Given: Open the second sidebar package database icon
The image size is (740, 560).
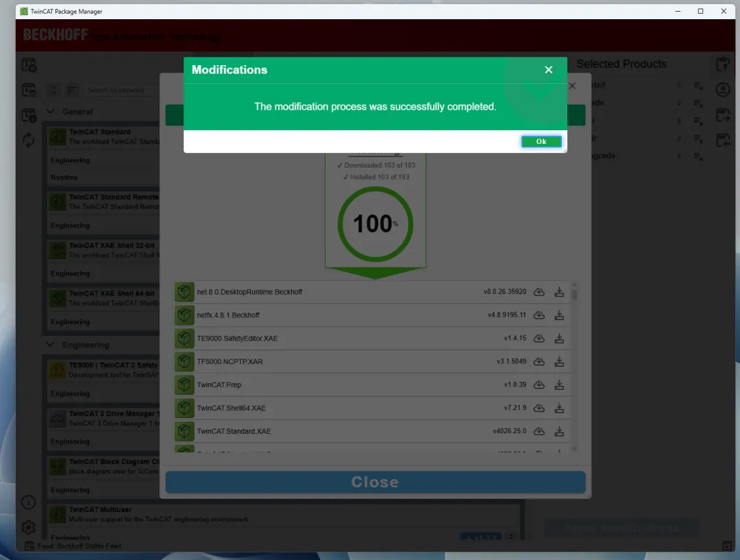Looking at the screenshot, I should [x=29, y=90].
